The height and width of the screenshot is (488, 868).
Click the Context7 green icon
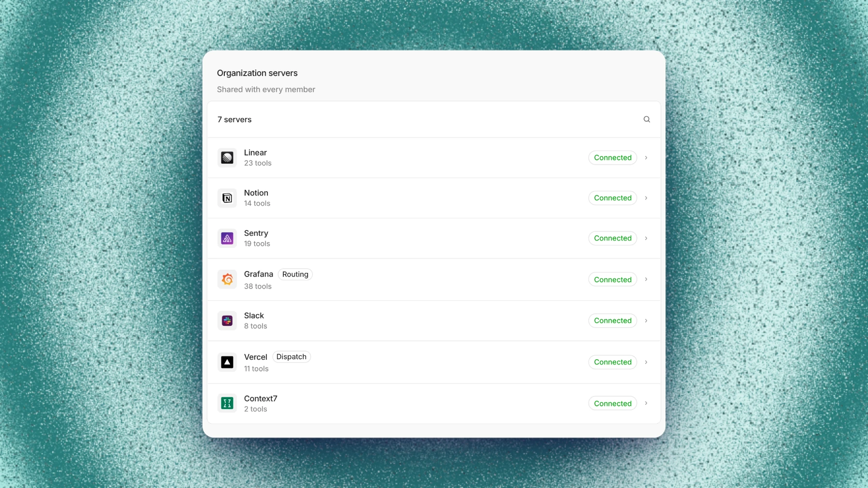[227, 403]
